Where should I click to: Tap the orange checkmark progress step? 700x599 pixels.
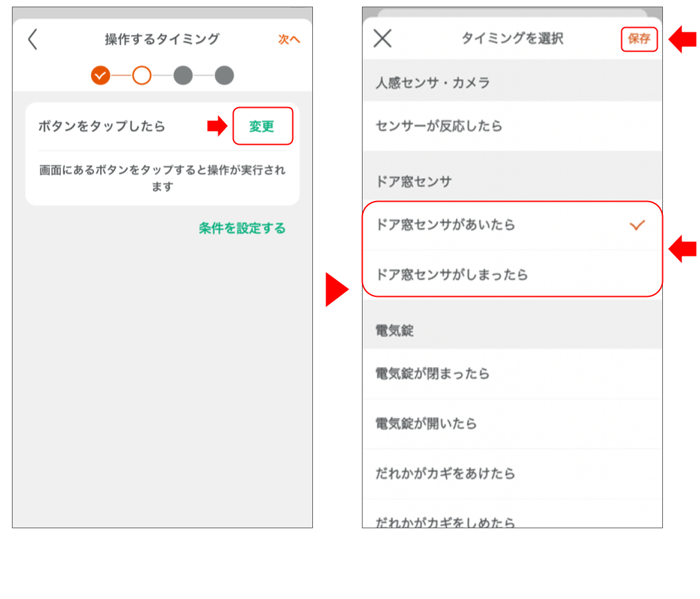pyautogui.click(x=101, y=75)
